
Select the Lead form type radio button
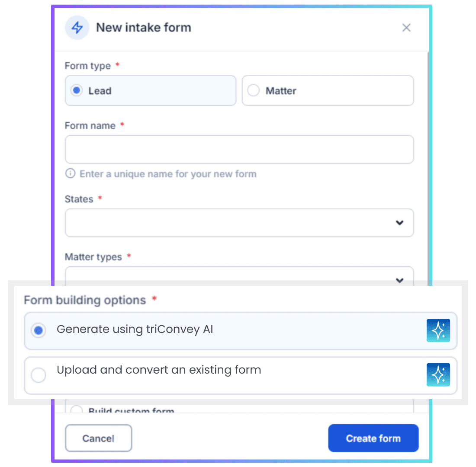tap(77, 90)
